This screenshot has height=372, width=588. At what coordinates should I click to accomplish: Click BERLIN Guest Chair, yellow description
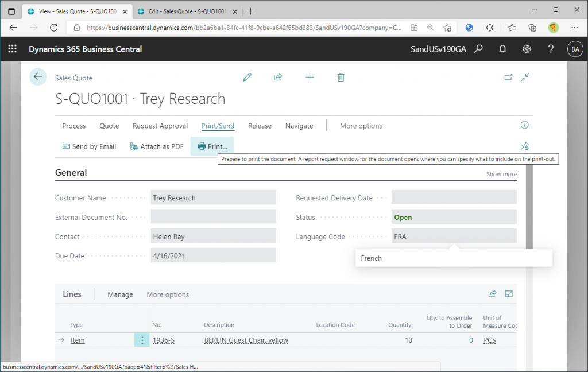246,340
